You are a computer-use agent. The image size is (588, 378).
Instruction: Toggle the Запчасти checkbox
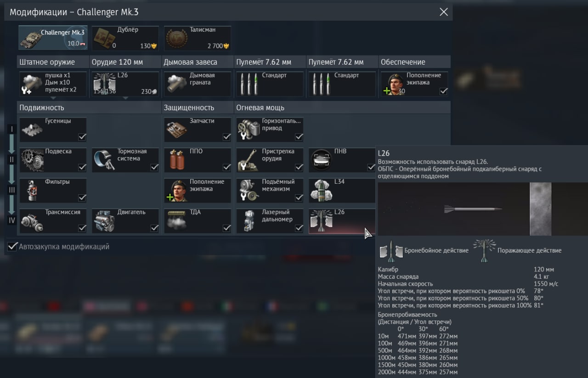(226, 137)
